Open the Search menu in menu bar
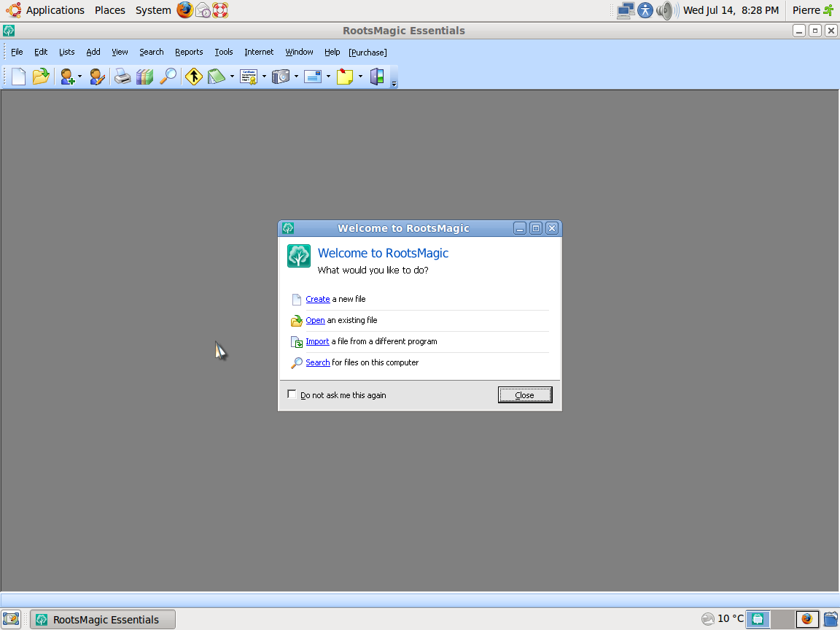840x630 pixels. click(152, 52)
